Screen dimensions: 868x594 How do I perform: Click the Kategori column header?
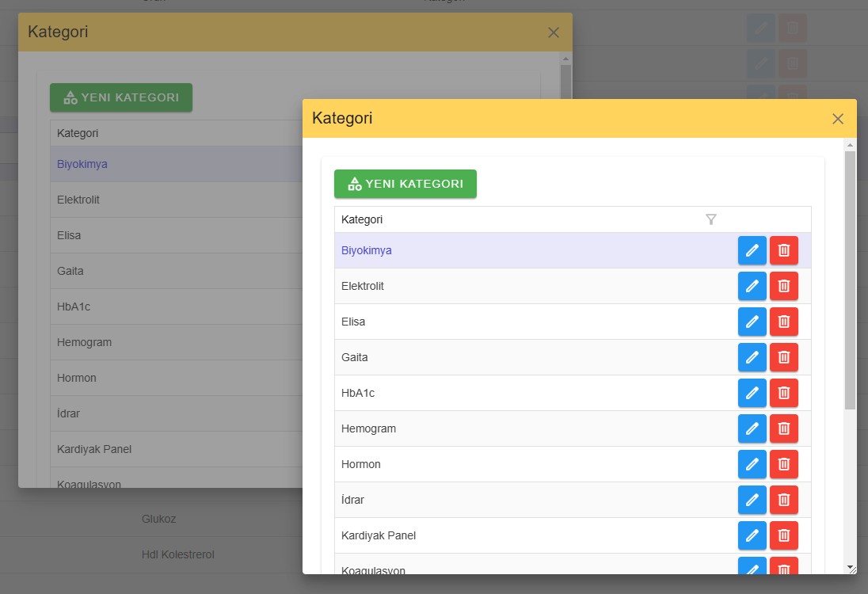[x=361, y=219]
